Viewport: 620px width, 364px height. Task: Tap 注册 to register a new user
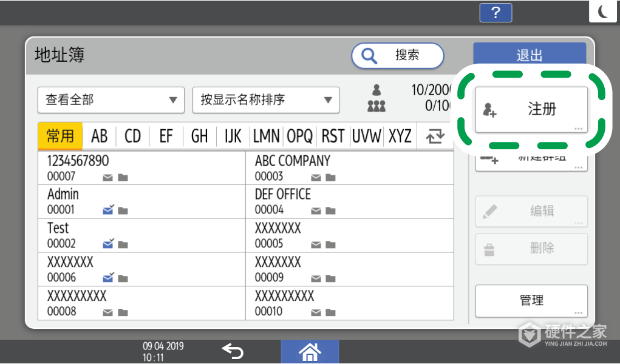(x=531, y=109)
